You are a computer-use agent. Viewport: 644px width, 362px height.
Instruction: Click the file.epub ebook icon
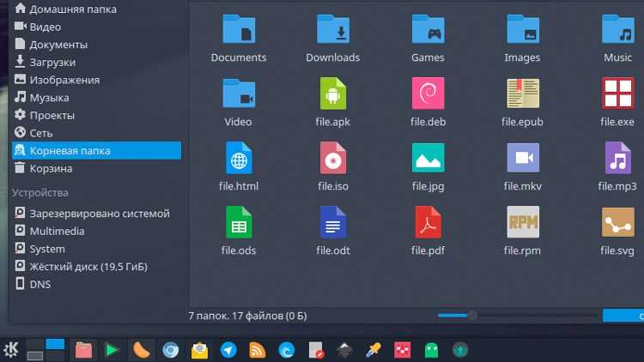click(x=522, y=94)
